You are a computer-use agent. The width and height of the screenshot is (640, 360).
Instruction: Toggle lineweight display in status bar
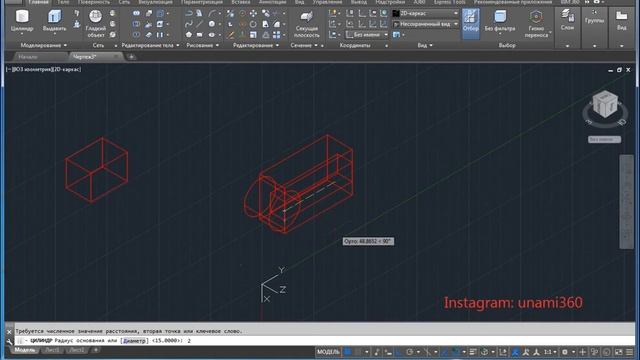coord(473,352)
